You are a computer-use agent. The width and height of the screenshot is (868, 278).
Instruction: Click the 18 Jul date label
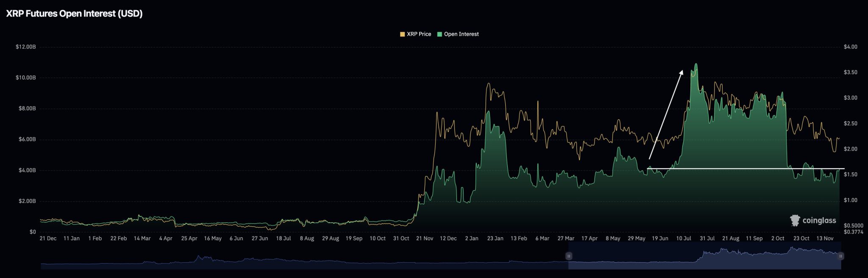click(284, 239)
